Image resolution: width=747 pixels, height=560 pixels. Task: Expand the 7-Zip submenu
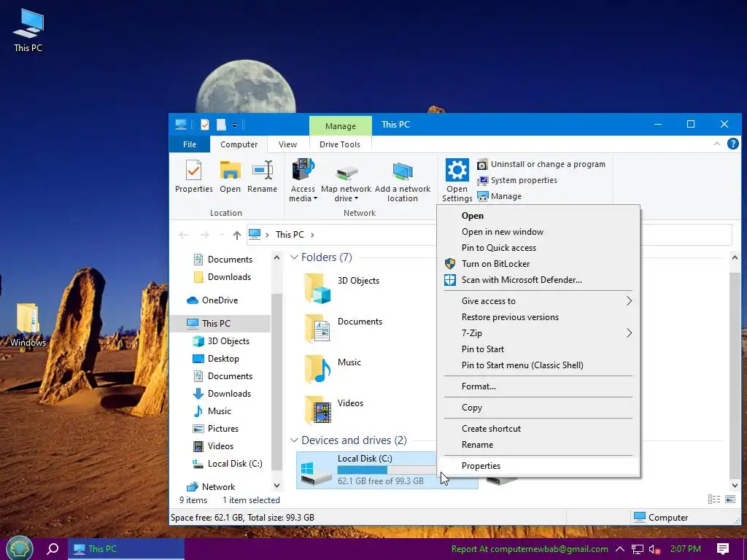pos(539,332)
